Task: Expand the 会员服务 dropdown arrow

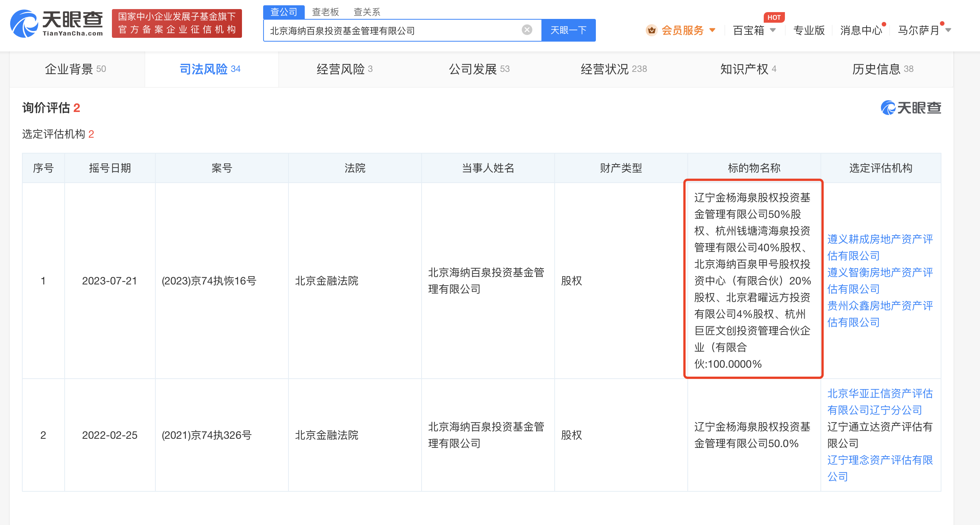Action: tap(713, 30)
